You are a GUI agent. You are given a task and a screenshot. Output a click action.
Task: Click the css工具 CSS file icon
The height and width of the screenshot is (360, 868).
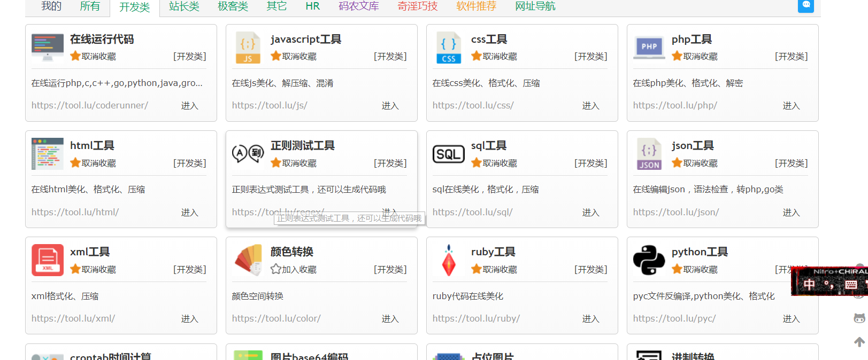(449, 48)
